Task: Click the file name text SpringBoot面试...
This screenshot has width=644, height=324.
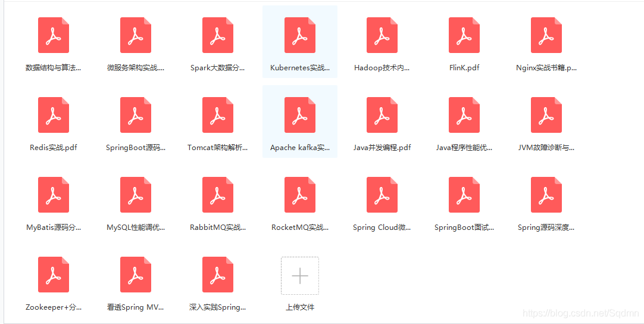Action: tap(464, 228)
